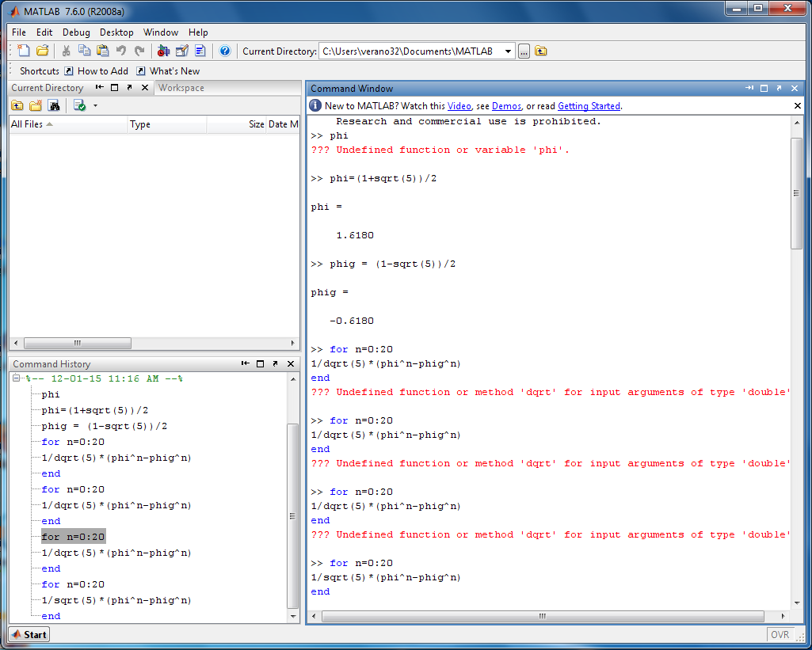Select the highlighted for n=0:20 history entry
Image resolution: width=812 pixels, height=650 pixels.
point(74,536)
